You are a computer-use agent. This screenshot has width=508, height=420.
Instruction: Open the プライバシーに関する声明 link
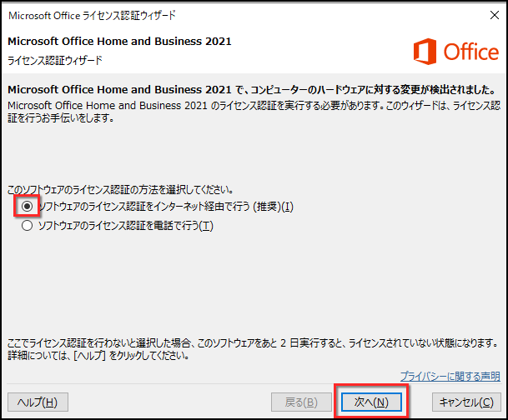[x=450, y=377]
